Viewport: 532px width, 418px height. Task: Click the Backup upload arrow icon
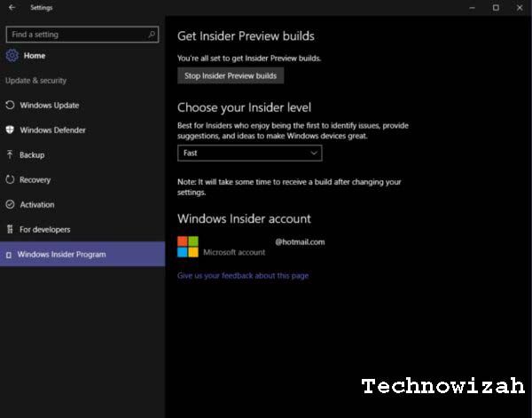(x=10, y=154)
